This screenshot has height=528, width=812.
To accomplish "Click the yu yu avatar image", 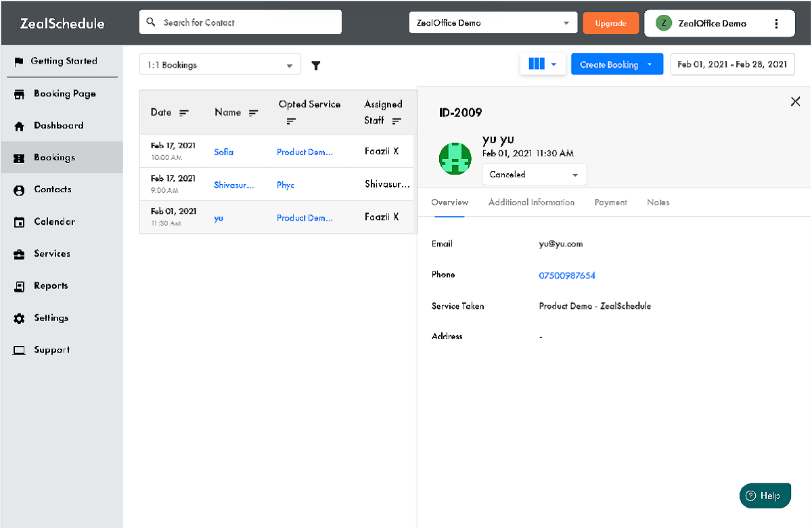I will [455, 158].
